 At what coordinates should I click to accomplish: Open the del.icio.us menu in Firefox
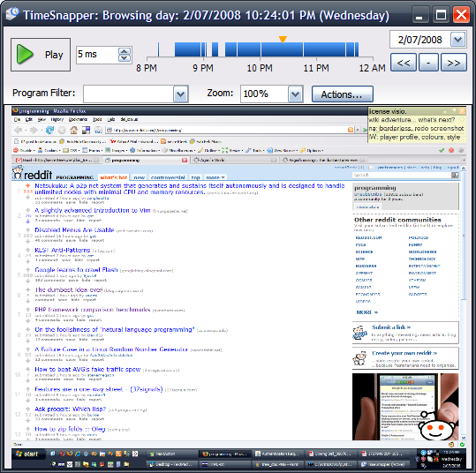[129, 119]
